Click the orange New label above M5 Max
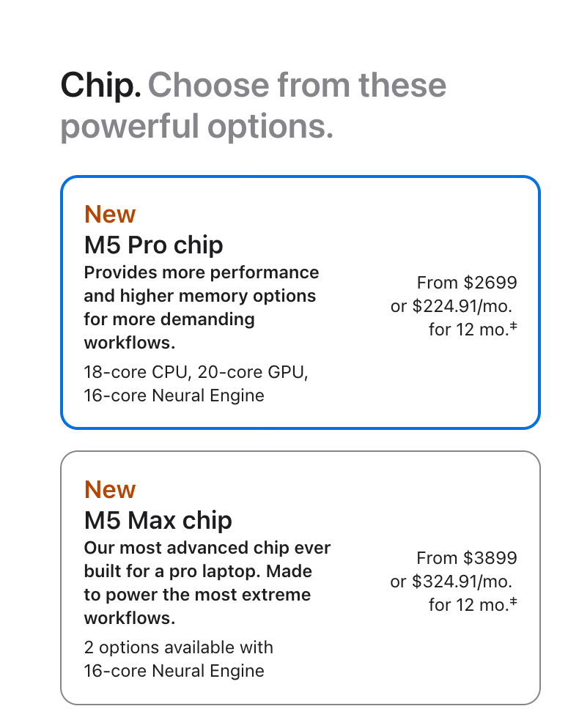The height and width of the screenshot is (728, 579). tap(110, 489)
